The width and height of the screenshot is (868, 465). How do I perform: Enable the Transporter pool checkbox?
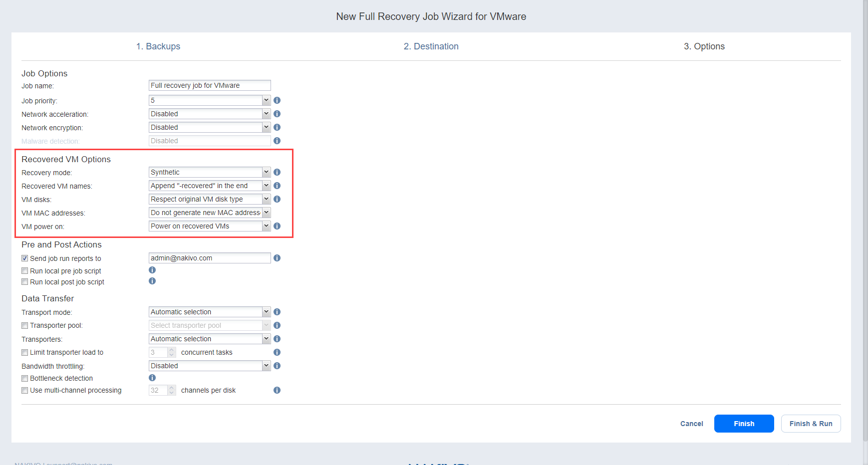24,326
